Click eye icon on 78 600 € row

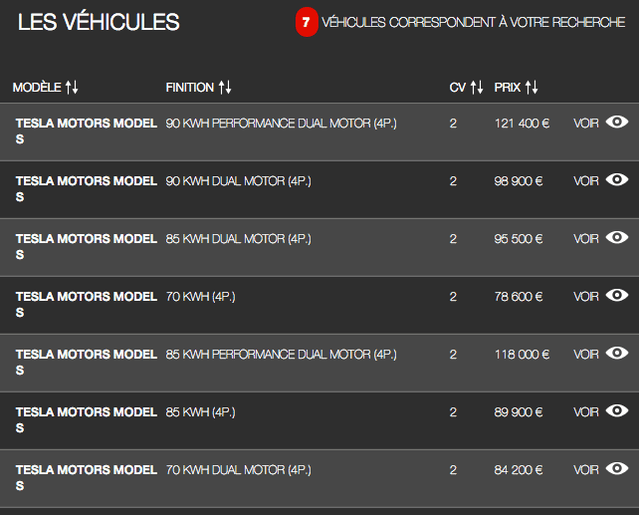(617, 296)
